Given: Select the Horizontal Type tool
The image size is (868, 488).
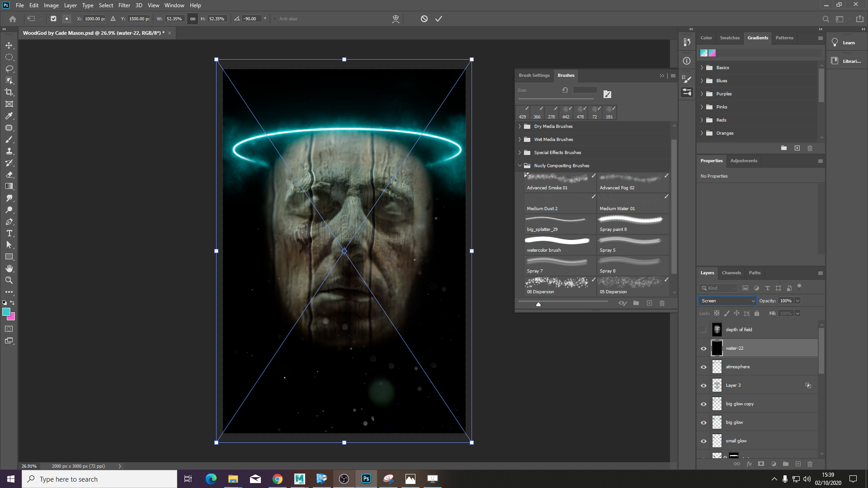Looking at the screenshot, I should (x=9, y=233).
